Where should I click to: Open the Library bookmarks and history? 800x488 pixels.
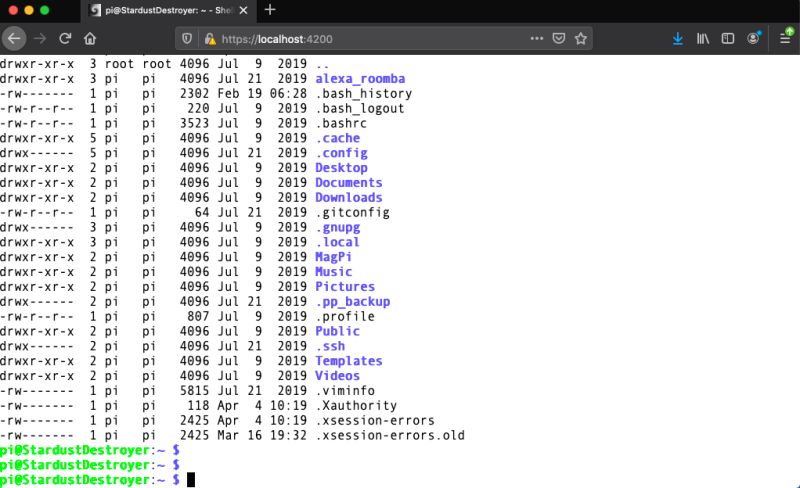(703, 38)
